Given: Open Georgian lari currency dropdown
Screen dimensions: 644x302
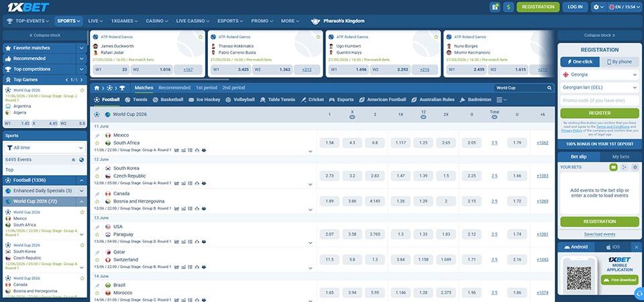Looking at the screenshot, I should [600, 87].
